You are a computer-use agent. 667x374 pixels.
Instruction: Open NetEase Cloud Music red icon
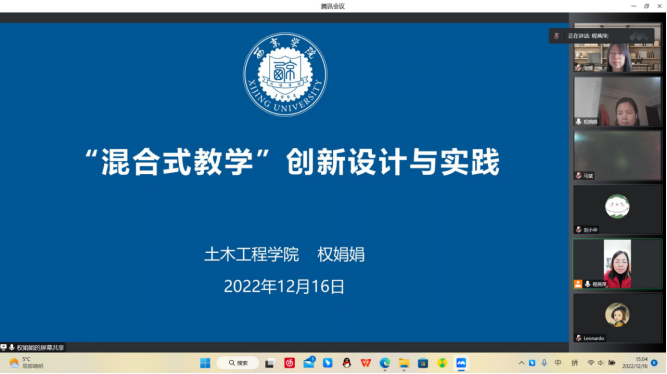[x=290, y=363]
